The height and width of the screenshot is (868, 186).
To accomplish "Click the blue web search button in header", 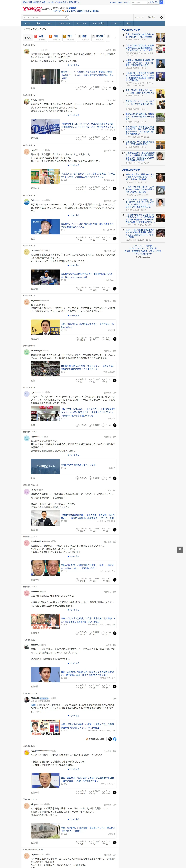I will [161, 2].
